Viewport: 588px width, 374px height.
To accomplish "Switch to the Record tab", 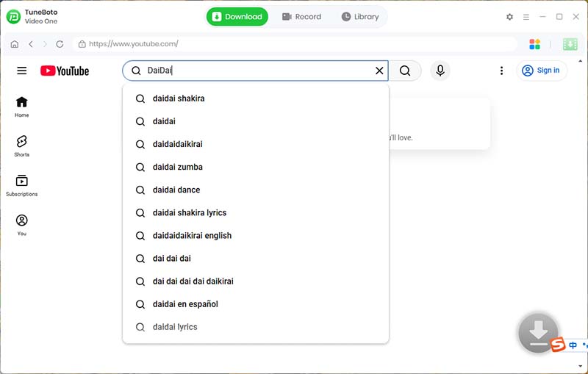I will click(301, 16).
